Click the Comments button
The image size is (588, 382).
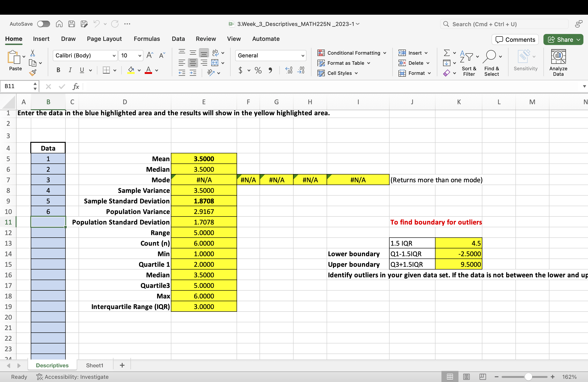515,39
